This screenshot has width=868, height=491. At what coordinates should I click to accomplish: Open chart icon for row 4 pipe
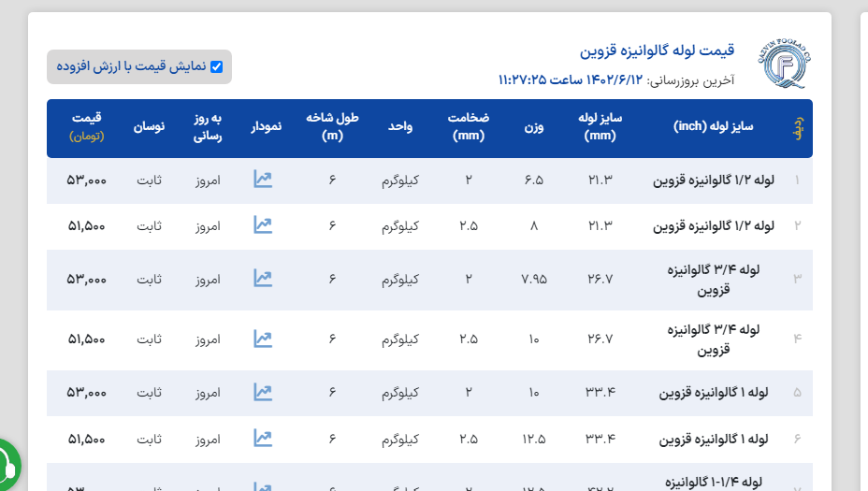[263, 339]
